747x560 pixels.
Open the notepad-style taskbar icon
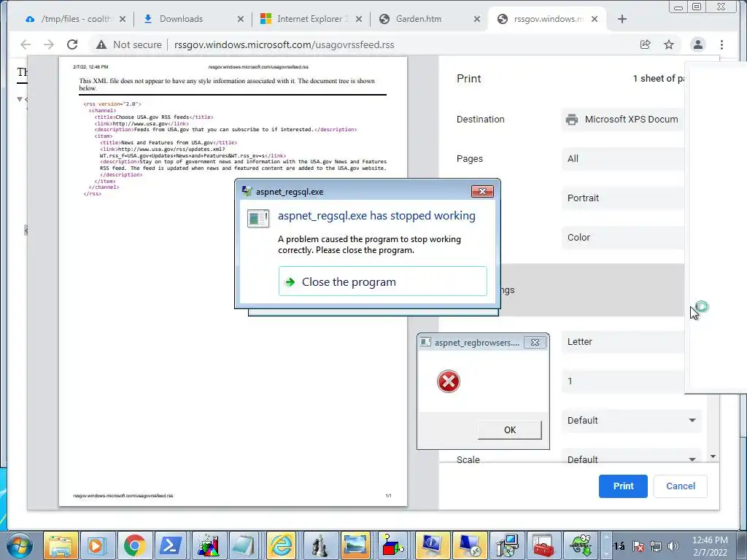click(x=245, y=545)
